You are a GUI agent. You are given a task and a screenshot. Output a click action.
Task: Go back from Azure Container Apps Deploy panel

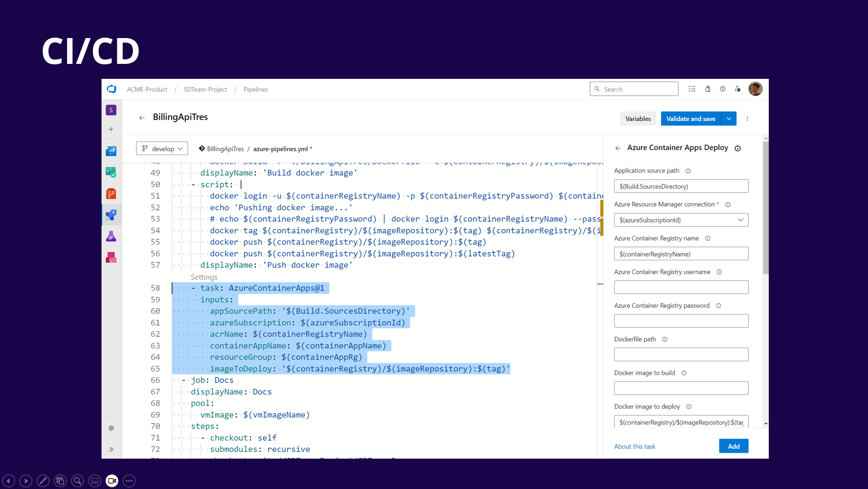click(618, 148)
